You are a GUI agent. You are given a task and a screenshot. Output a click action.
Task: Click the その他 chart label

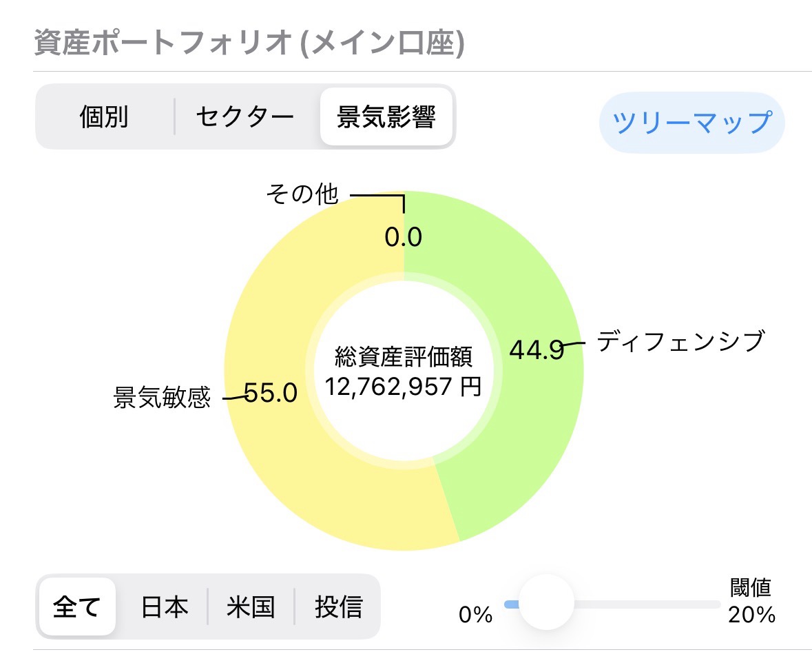click(x=302, y=195)
